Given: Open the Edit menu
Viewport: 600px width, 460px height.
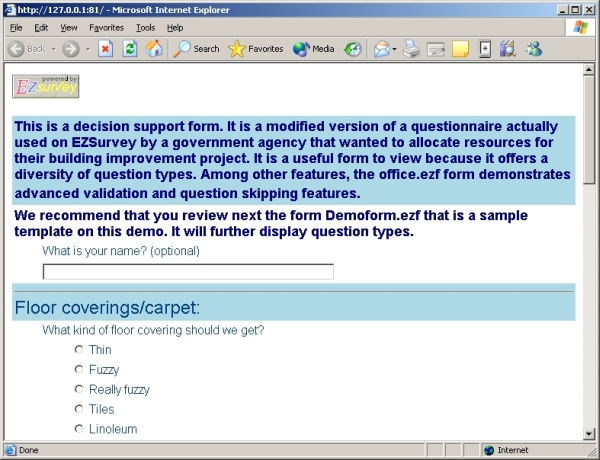Looking at the screenshot, I should click(x=41, y=28).
